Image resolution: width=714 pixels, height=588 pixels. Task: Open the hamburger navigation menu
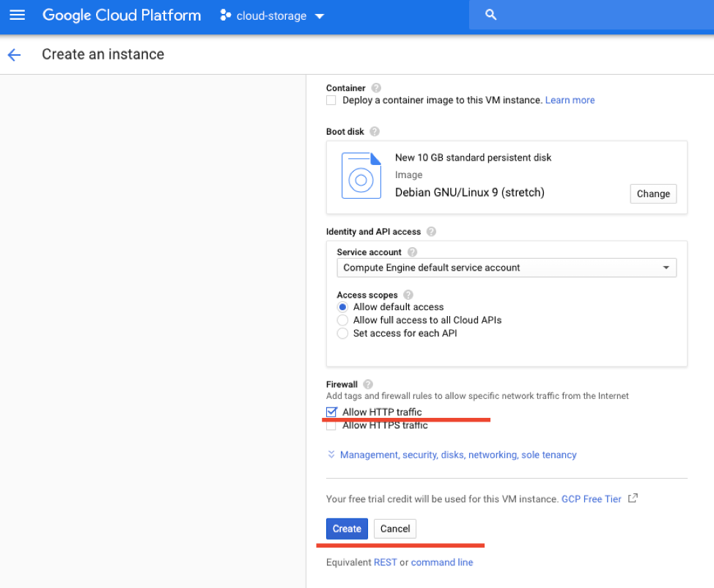(17, 15)
